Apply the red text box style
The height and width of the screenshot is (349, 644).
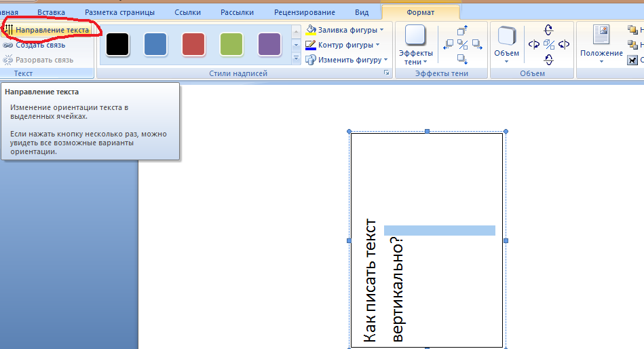click(x=194, y=45)
